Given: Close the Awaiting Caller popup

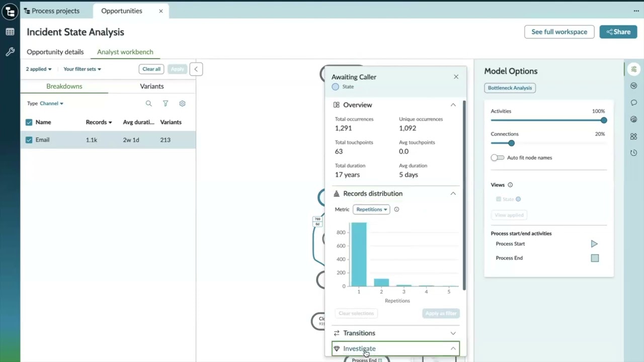Looking at the screenshot, I should pos(456,77).
